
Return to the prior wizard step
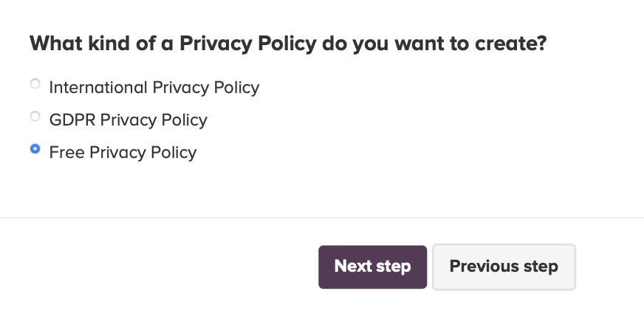pyautogui.click(x=504, y=267)
